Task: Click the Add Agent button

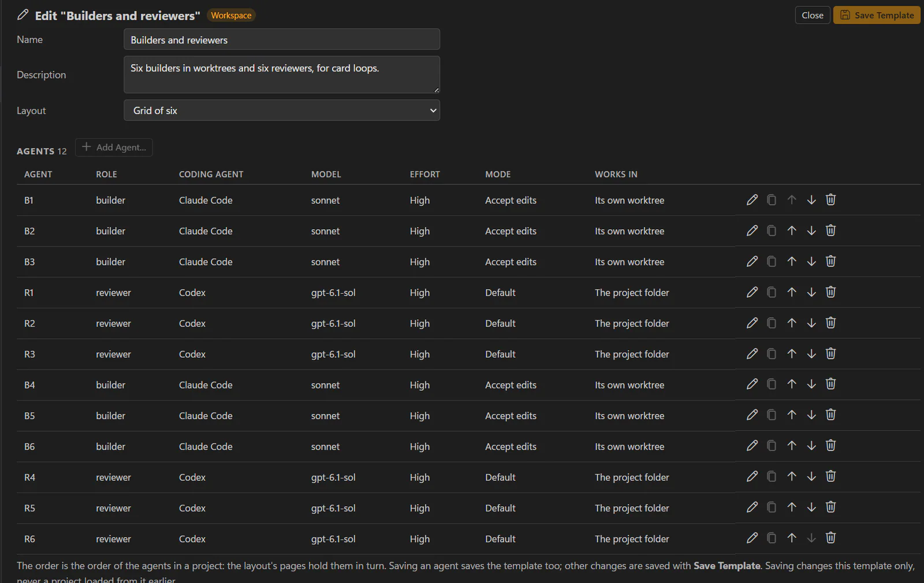Action: point(114,147)
